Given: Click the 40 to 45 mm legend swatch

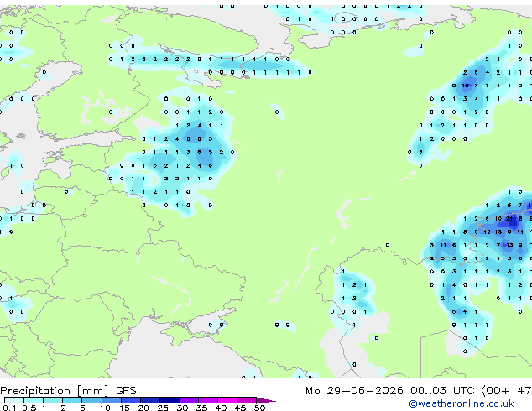Looking at the screenshot, I should [227, 400].
